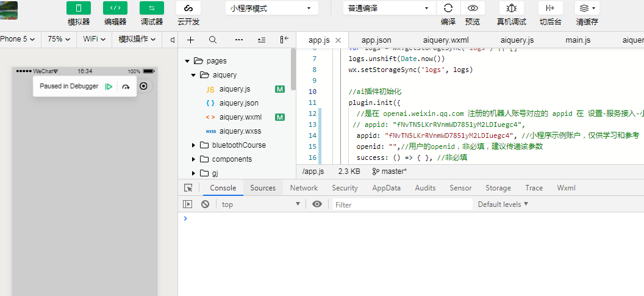The image size is (644, 296).
Task: Switch to the AppData devtools tab
Action: click(387, 188)
